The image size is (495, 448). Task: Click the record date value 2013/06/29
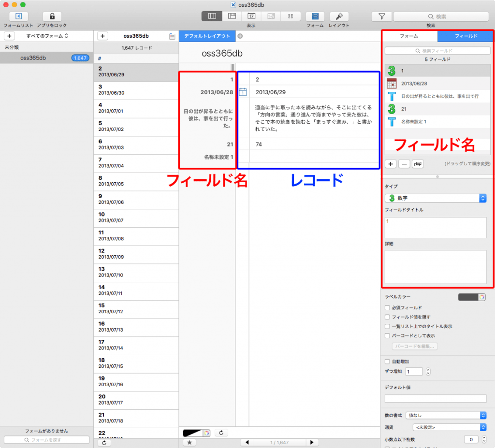(271, 92)
